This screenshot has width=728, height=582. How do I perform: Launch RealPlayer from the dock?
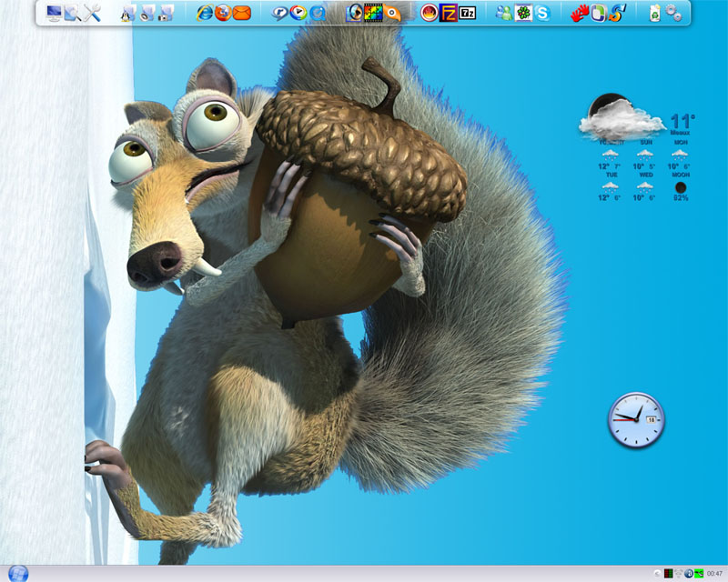coord(280,13)
